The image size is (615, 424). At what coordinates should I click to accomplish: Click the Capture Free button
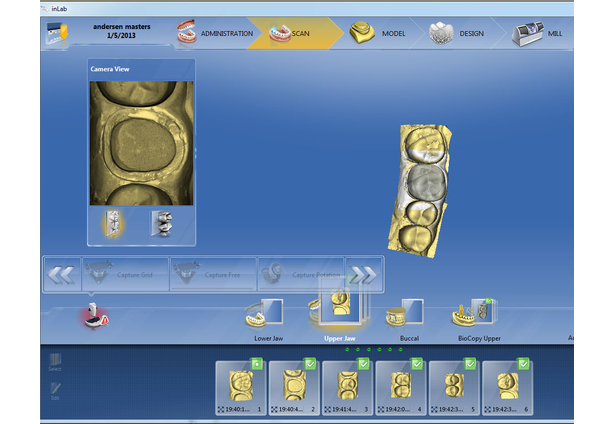pos(213,274)
